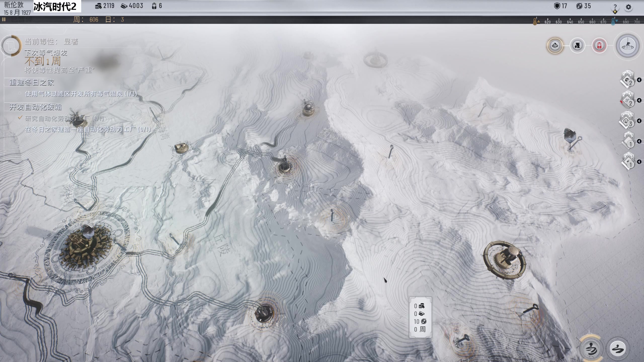
Task: Select the 开发自动化破霜 objective heading
Action: [35, 107]
